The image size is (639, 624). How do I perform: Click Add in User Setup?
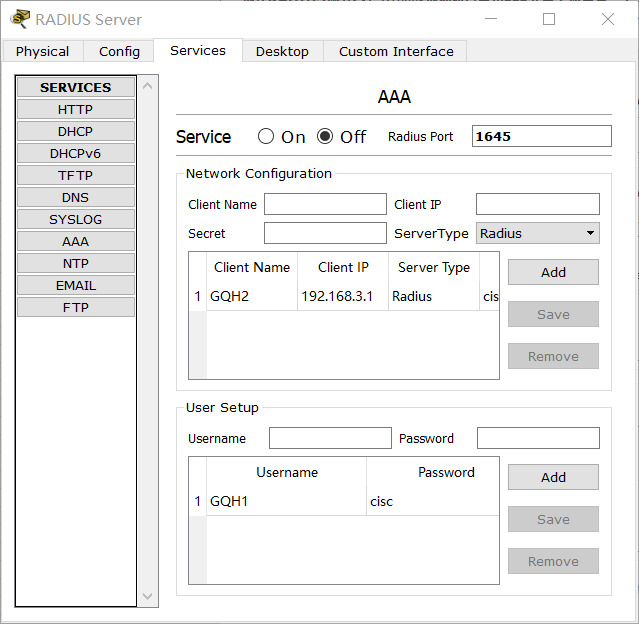pos(553,477)
